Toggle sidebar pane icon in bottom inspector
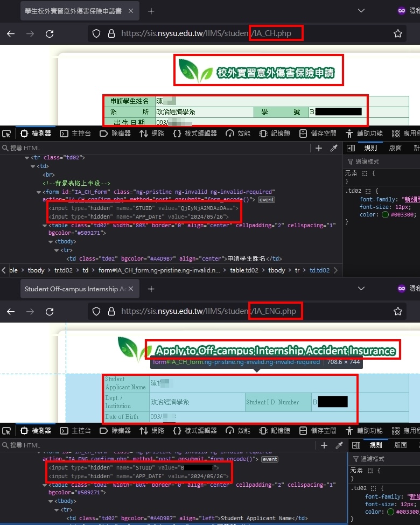The image size is (420, 525). [x=356, y=445]
